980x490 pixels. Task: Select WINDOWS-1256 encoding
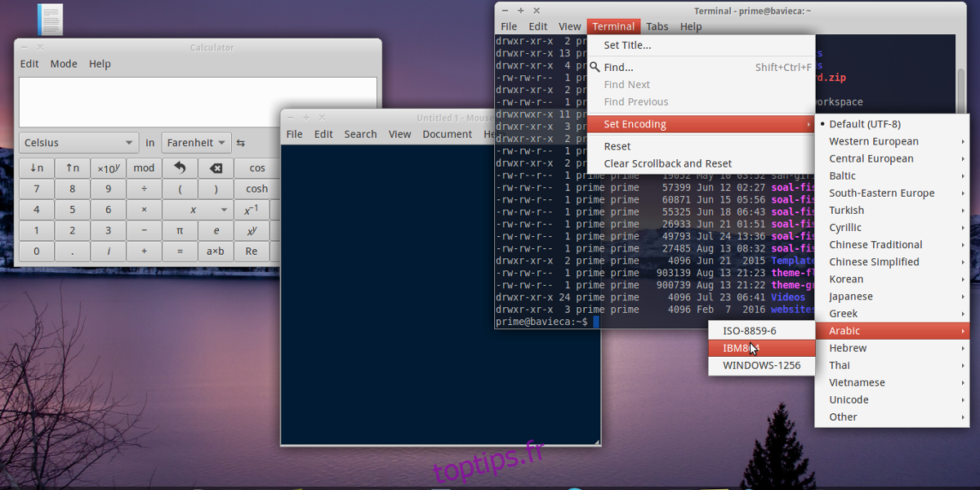click(x=761, y=365)
